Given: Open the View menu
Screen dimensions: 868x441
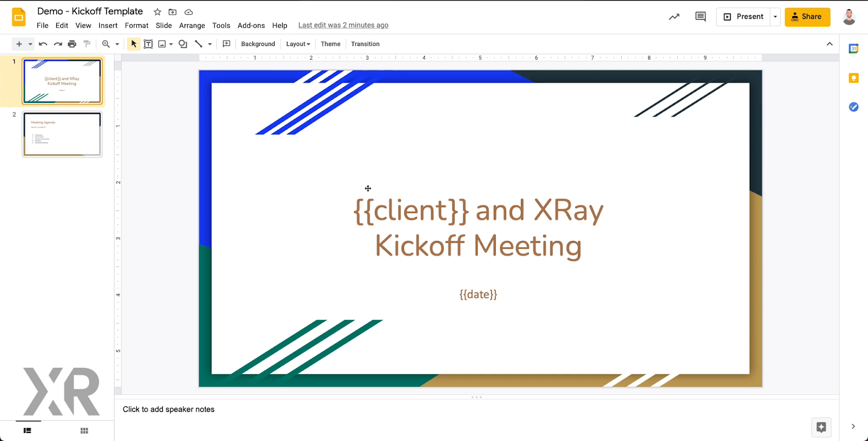Looking at the screenshot, I should point(83,25).
